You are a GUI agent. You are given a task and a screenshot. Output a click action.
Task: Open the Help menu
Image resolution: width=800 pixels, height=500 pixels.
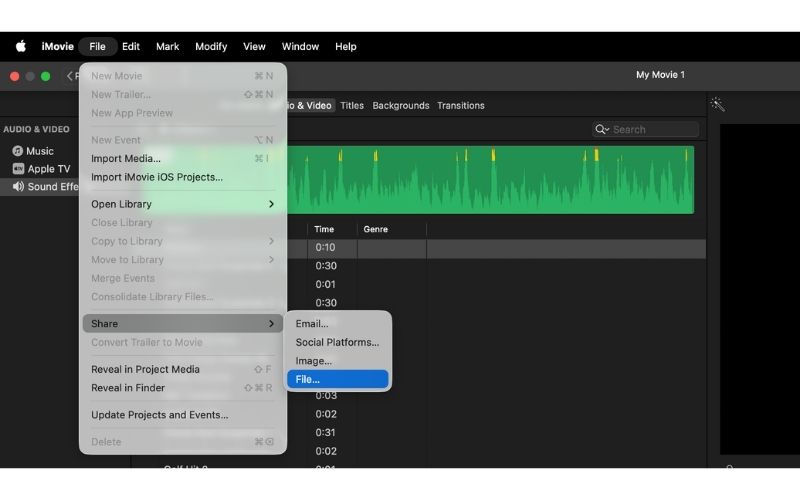(345, 46)
